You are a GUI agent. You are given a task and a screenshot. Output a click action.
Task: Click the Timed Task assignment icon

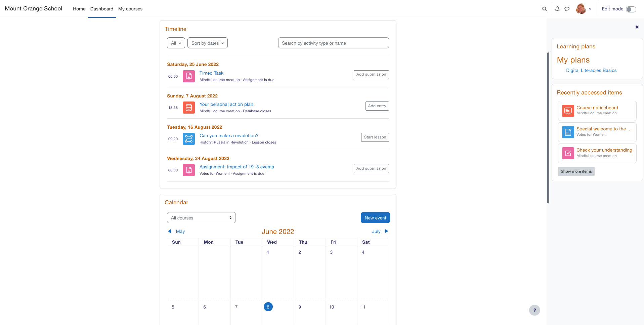[x=189, y=76]
